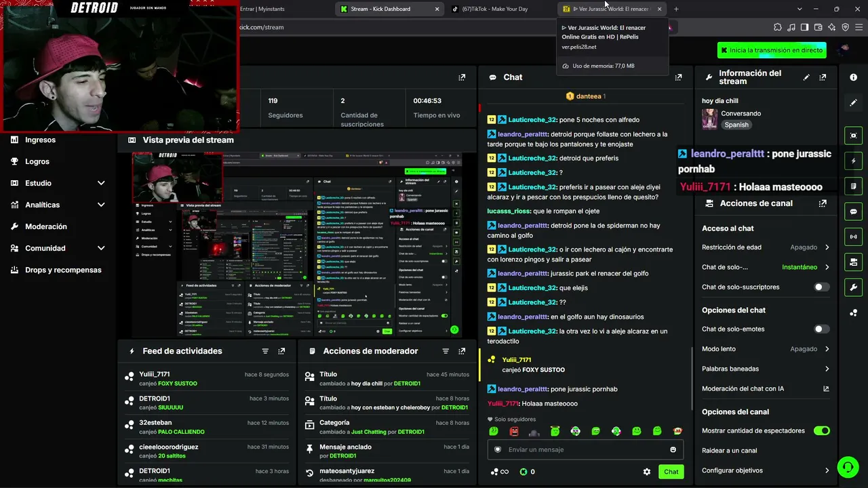Filter the Feed de actividades list
Screen dimensions: 868x488
[x=265, y=351]
